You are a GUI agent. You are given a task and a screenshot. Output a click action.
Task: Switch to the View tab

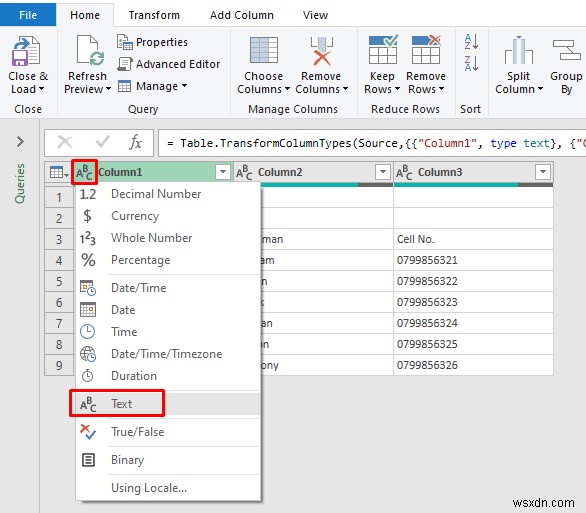(315, 15)
